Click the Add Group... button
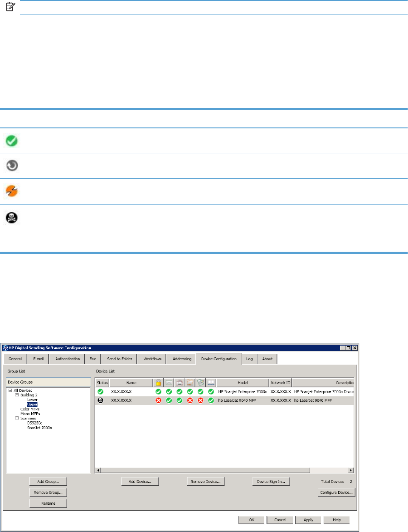408x532 pixels. [48, 482]
